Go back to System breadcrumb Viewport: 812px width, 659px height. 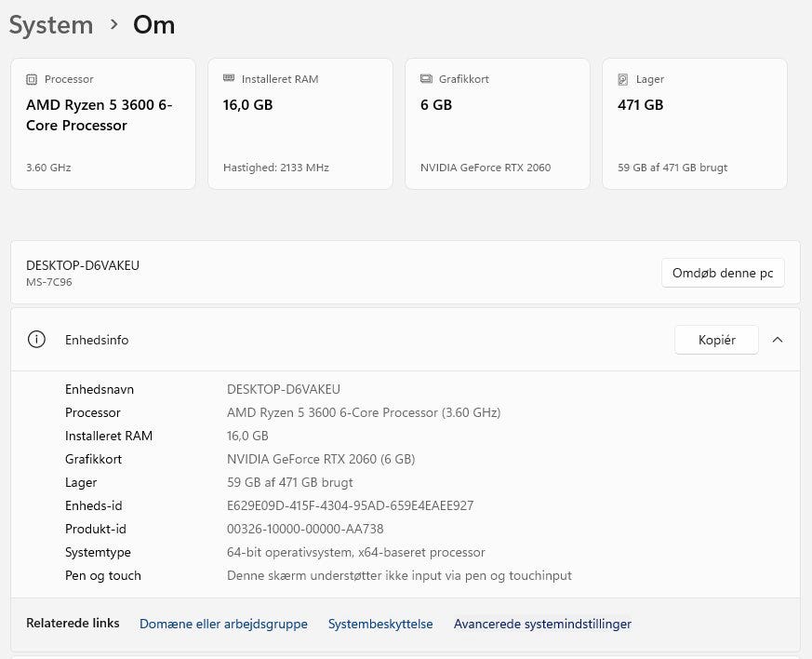click(51, 25)
